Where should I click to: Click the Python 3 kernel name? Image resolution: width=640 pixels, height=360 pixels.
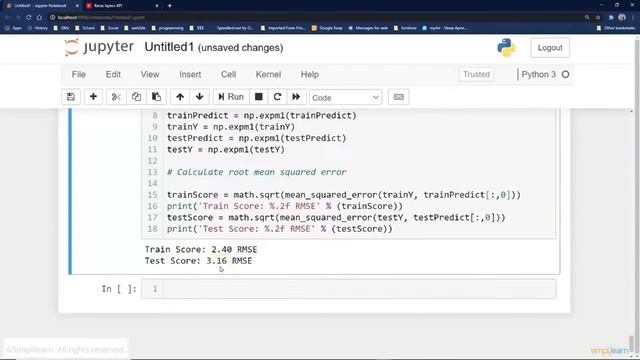(538, 74)
